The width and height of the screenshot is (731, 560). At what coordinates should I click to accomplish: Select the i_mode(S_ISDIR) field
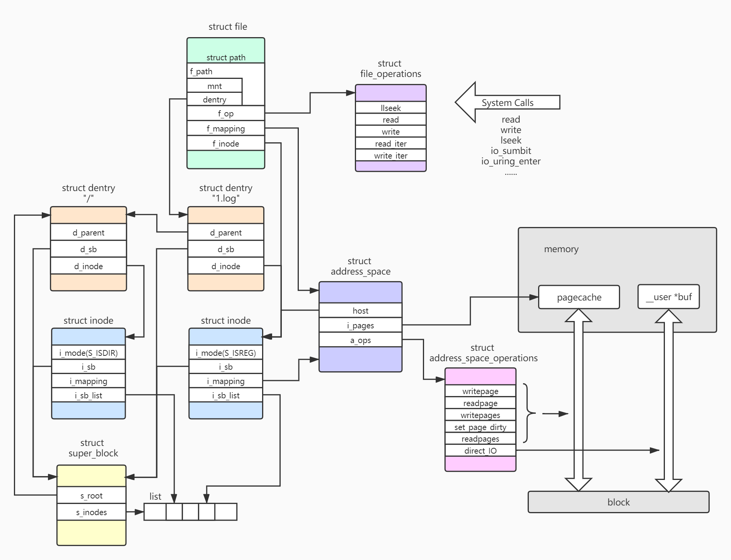point(89,353)
